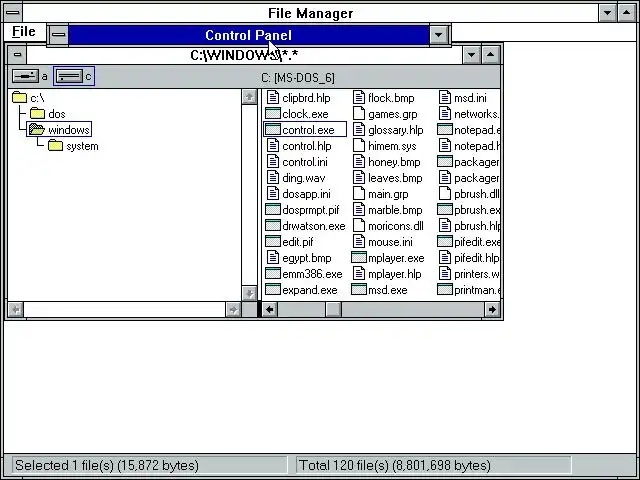
Task: Click file list scroll left arrow
Action: click(269, 310)
